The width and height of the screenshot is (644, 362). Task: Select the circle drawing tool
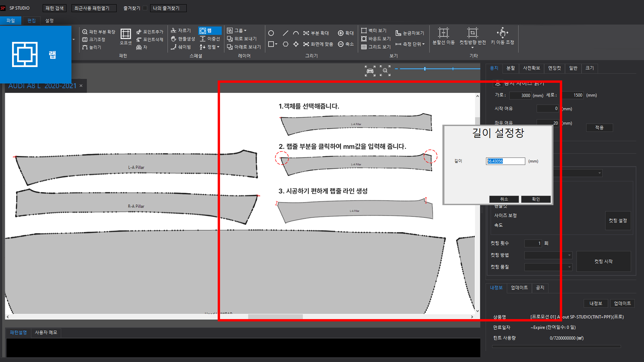(271, 33)
